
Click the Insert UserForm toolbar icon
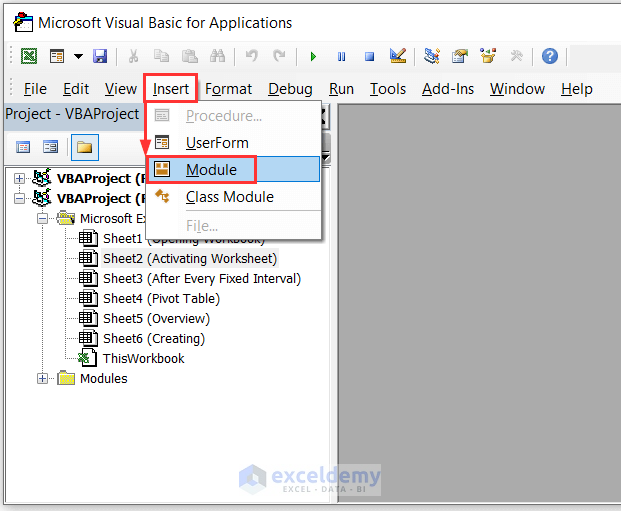point(57,56)
